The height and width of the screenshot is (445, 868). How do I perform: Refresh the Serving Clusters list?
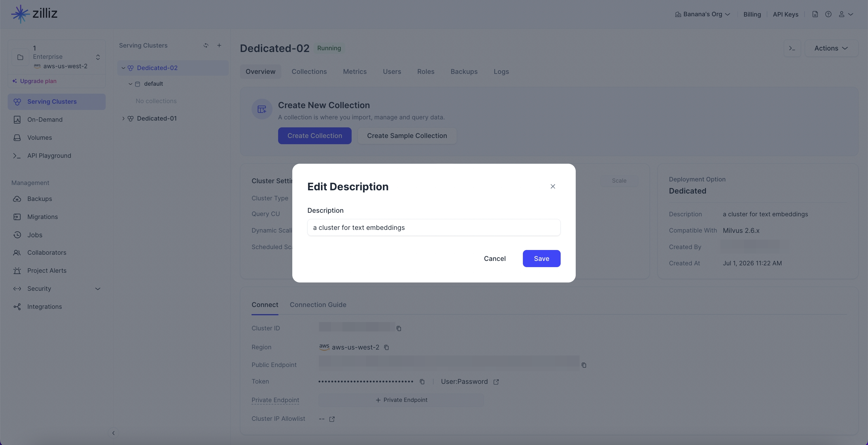point(206,45)
